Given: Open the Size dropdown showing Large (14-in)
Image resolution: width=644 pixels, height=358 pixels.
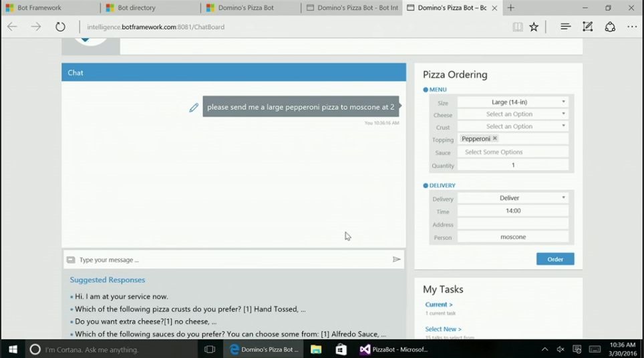Looking at the screenshot, I should coord(513,102).
